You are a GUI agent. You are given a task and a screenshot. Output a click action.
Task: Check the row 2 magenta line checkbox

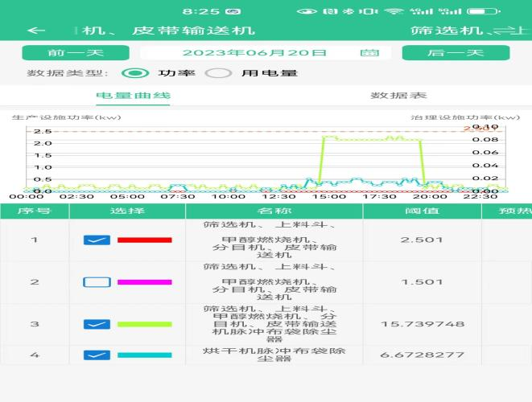[97, 282]
